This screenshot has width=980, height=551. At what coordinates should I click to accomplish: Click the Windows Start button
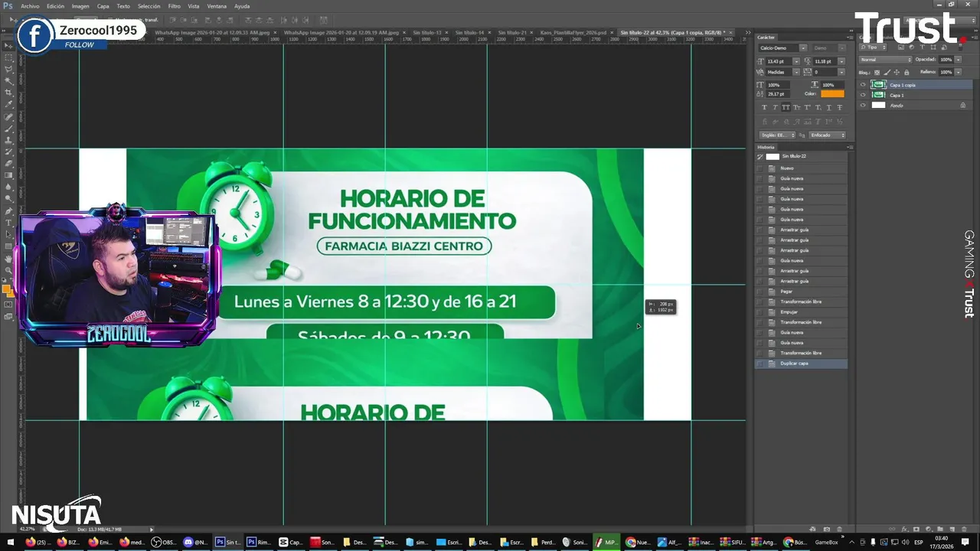[x=11, y=543]
